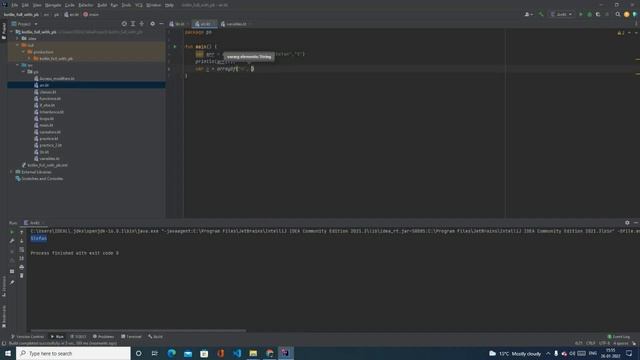Click the UTF-8 encoding in the status bar

coord(604,343)
